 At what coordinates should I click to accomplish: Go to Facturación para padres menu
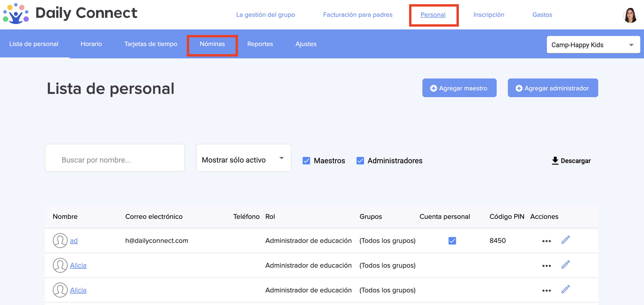(x=357, y=15)
